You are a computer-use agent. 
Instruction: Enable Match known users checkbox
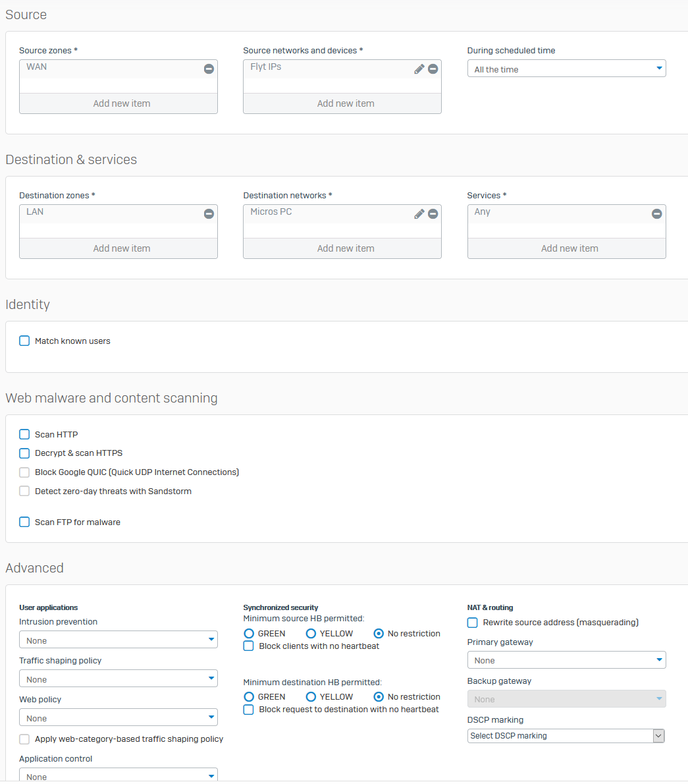(x=24, y=341)
